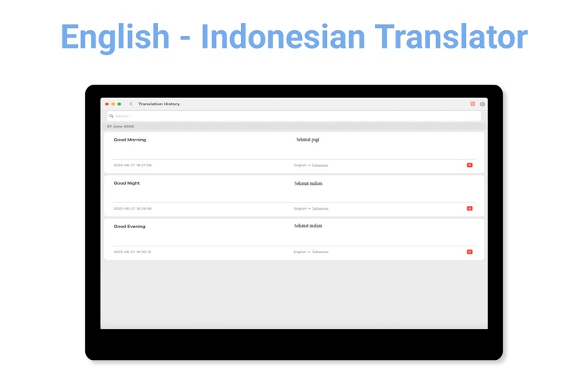Select the 'Good Night' source text

click(x=126, y=183)
